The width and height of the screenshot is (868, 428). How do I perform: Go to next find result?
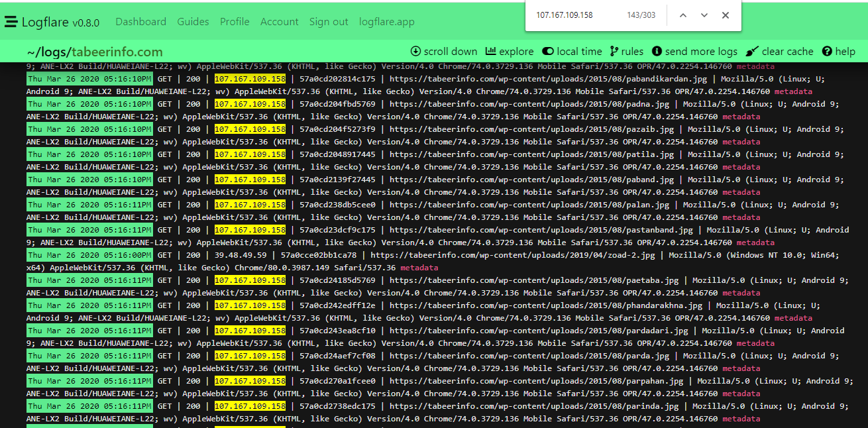pyautogui.click(x=704, y=15)
